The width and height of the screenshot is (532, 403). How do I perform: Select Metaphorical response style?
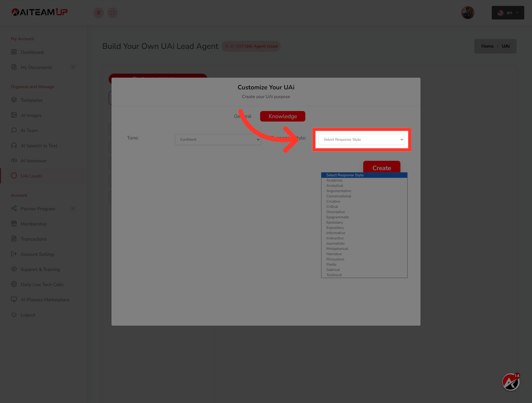tap(364, 249)
